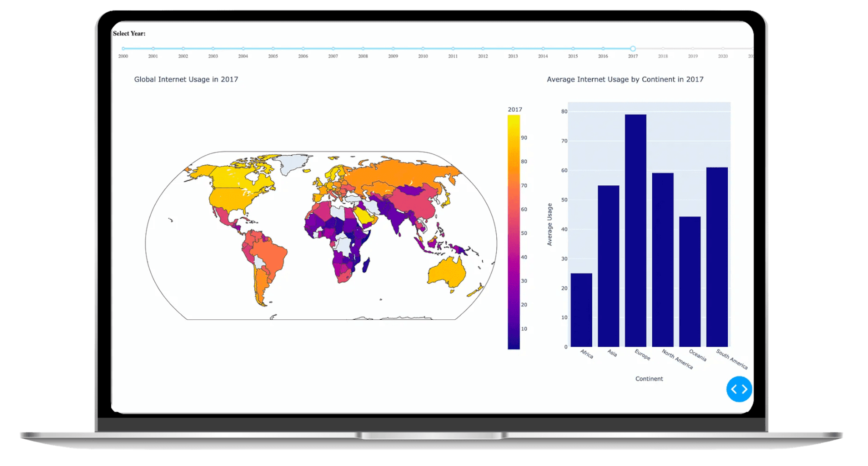
Task: Click year 2002 on slider
Action: coord(183,49)
